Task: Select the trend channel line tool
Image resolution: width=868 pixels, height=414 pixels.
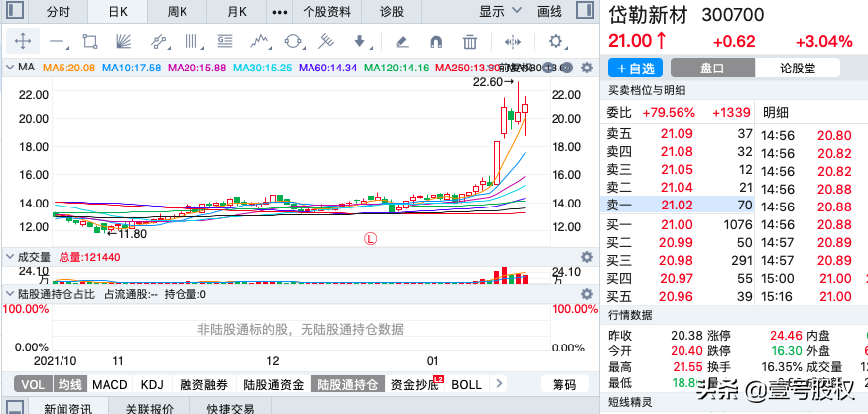Action: pos(159,42)
